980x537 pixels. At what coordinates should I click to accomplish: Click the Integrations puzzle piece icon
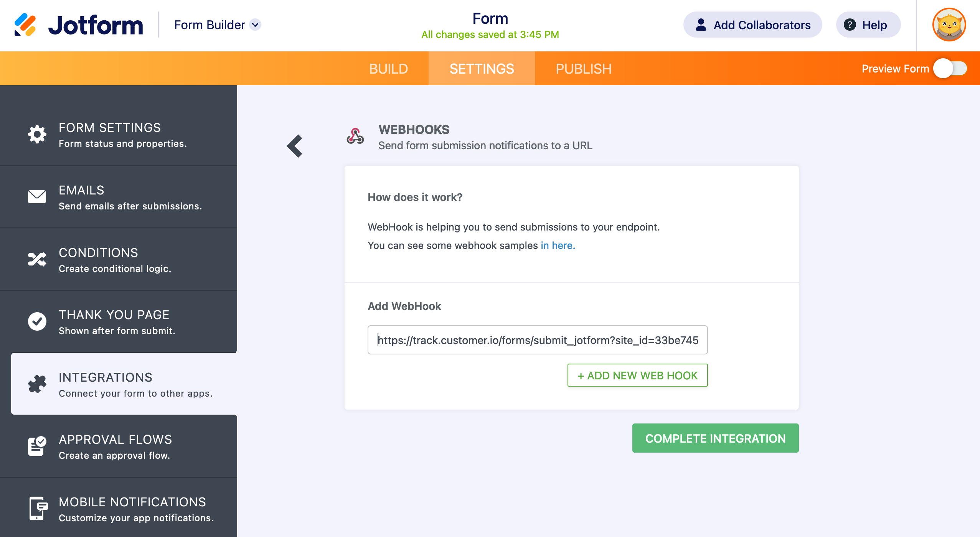point(37,384)
